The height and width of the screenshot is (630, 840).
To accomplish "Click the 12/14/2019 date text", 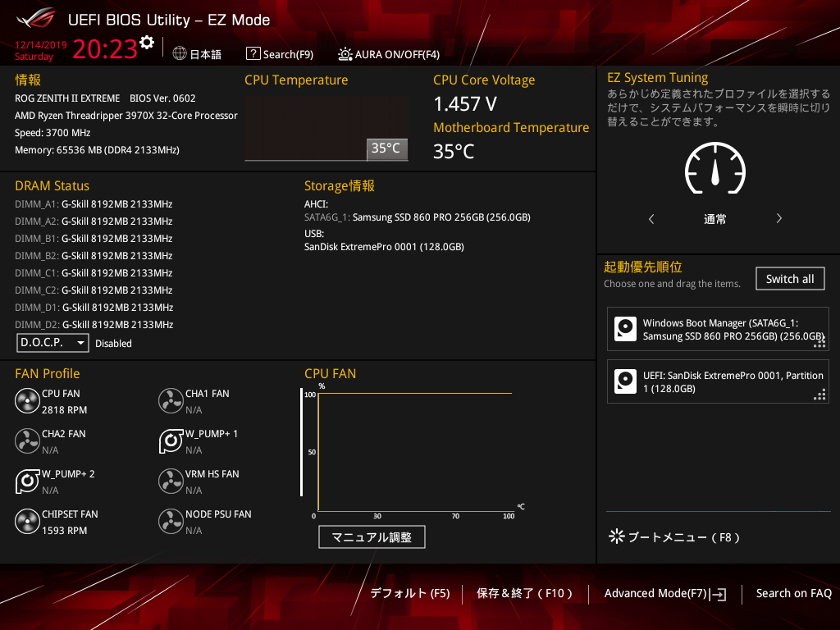I will (41, 45).
